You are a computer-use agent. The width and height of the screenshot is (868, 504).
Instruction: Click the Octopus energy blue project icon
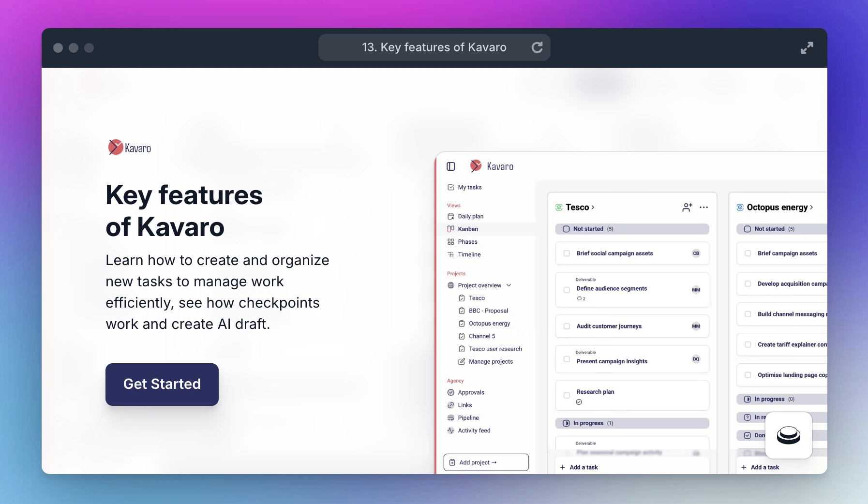click(x=740, y=208)
